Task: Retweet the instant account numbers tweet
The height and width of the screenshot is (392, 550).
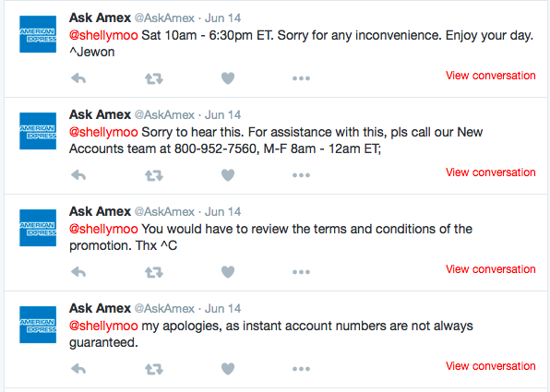Action: (x=154, y=369)
